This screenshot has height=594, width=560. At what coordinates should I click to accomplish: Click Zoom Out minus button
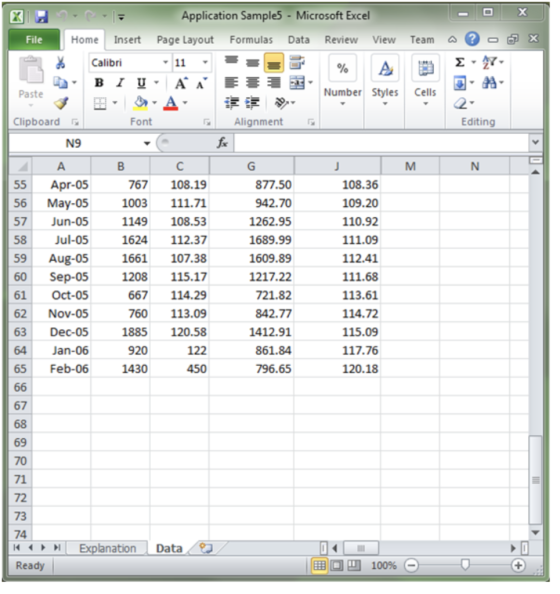[x=411, y=566]
